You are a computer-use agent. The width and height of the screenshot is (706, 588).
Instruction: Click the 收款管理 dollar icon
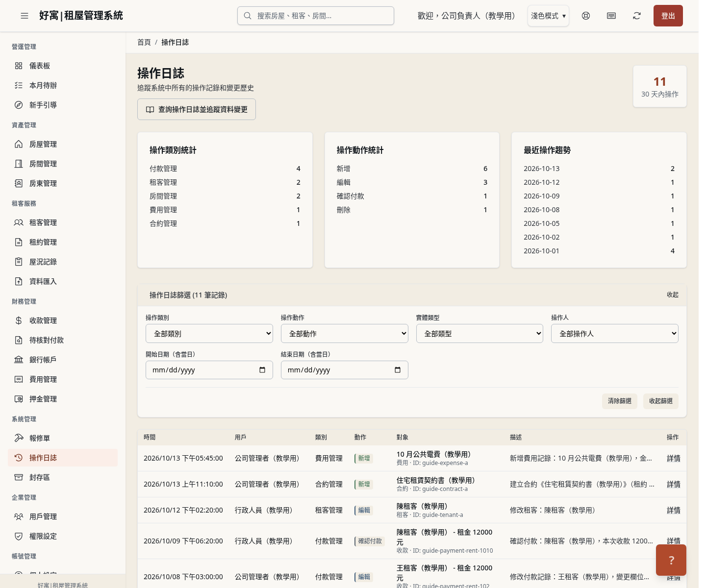(19, 320)
